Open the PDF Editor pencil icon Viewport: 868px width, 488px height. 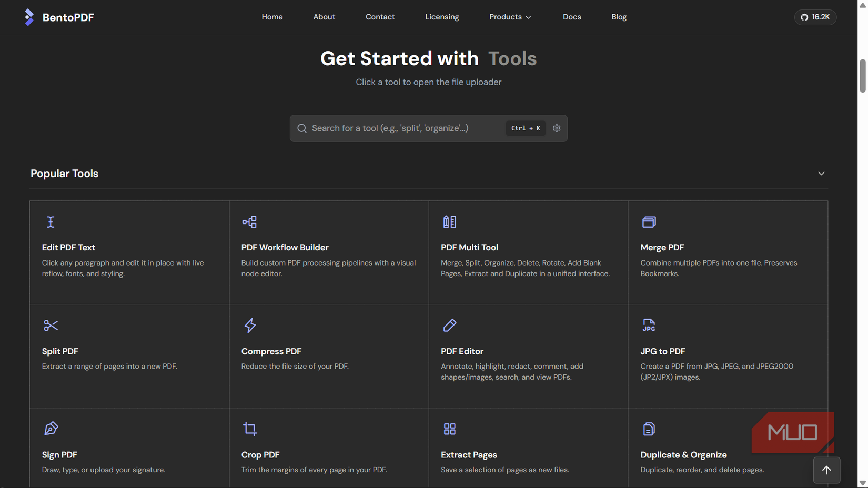[449, 326]
